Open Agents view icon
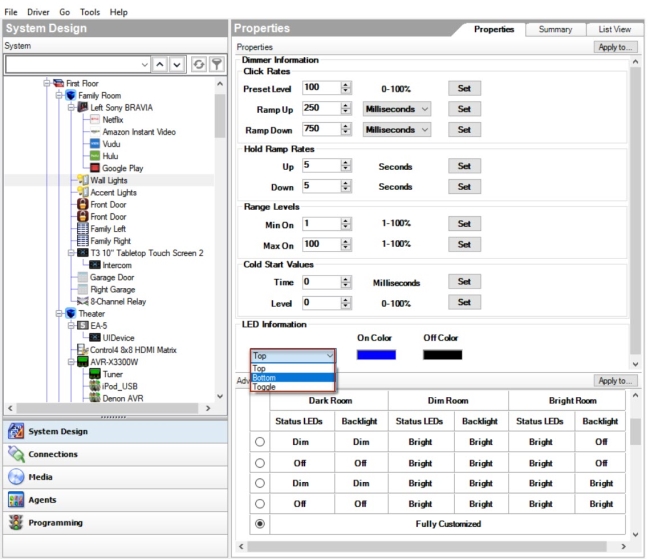 [16, 500]
